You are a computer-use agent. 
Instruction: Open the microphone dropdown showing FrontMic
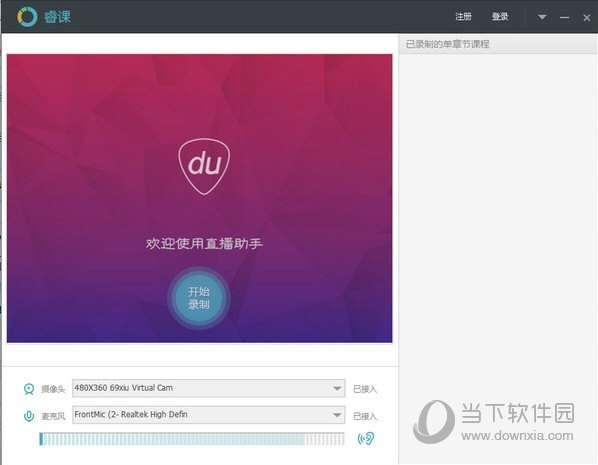click(209, 415)
